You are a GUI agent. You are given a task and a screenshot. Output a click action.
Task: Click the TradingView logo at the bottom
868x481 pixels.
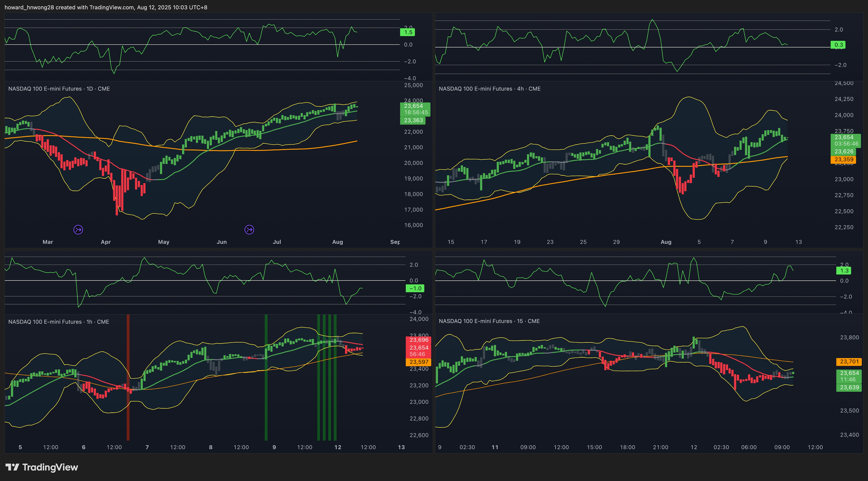tap(42, 467)
